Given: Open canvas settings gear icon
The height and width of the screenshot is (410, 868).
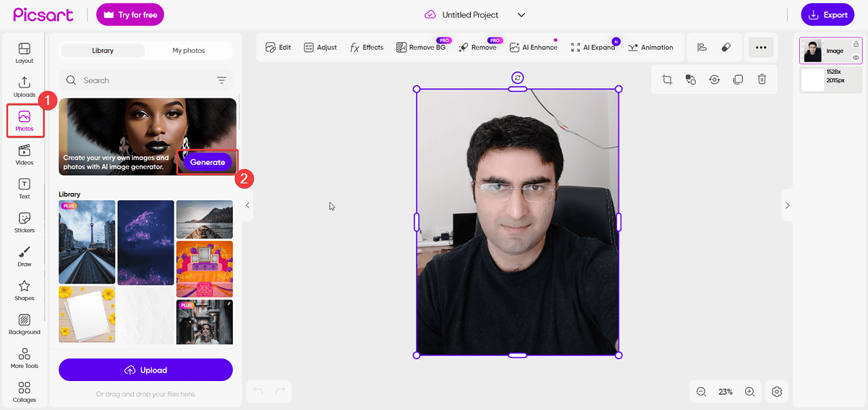Looking at the screenshot, I should pyautogui.click(x=777, y=391).
